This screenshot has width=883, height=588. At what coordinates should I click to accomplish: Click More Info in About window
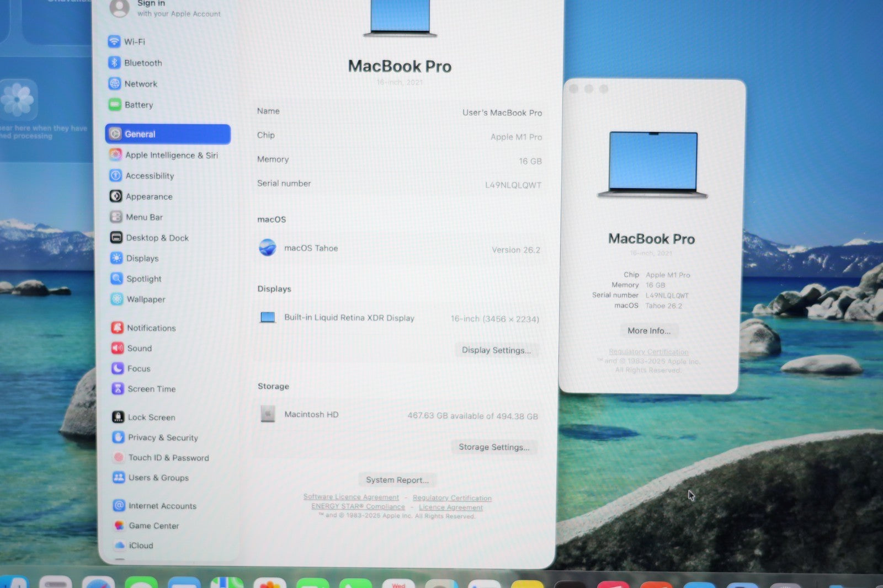(x=649, y=331)
